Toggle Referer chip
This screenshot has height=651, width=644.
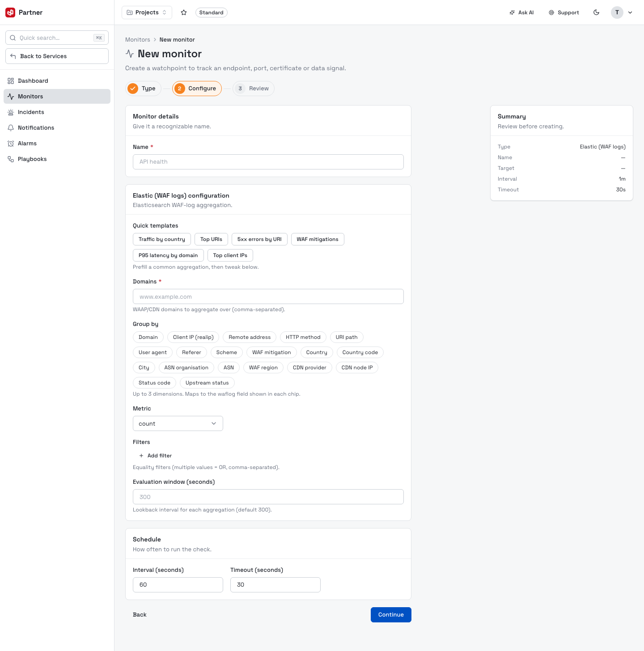coord(191,352)
